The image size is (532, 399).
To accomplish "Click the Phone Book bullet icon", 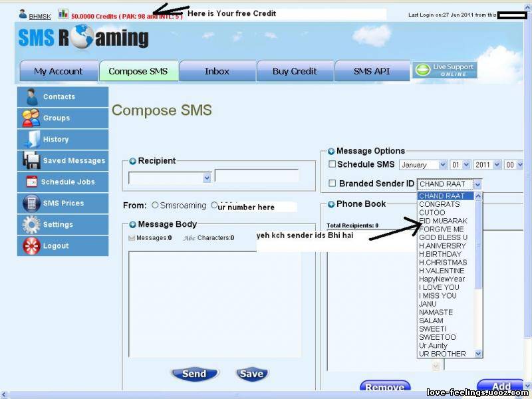I will [331, 204].
